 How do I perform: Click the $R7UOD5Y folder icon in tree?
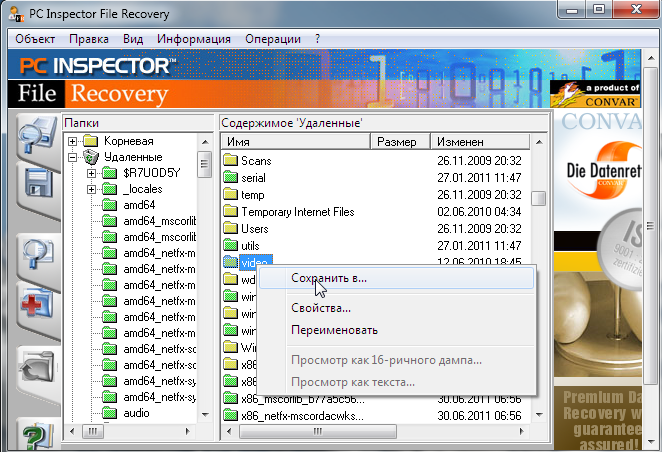(x=110, y=173)
